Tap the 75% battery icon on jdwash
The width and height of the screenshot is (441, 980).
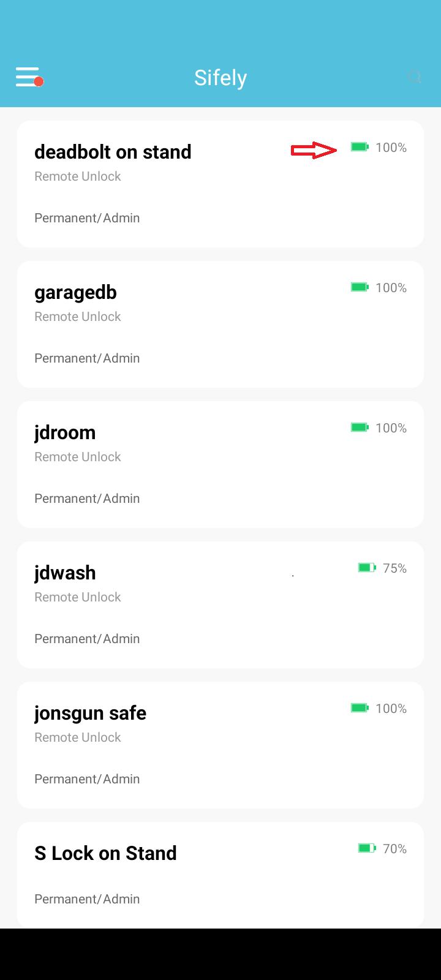point(367,568)
